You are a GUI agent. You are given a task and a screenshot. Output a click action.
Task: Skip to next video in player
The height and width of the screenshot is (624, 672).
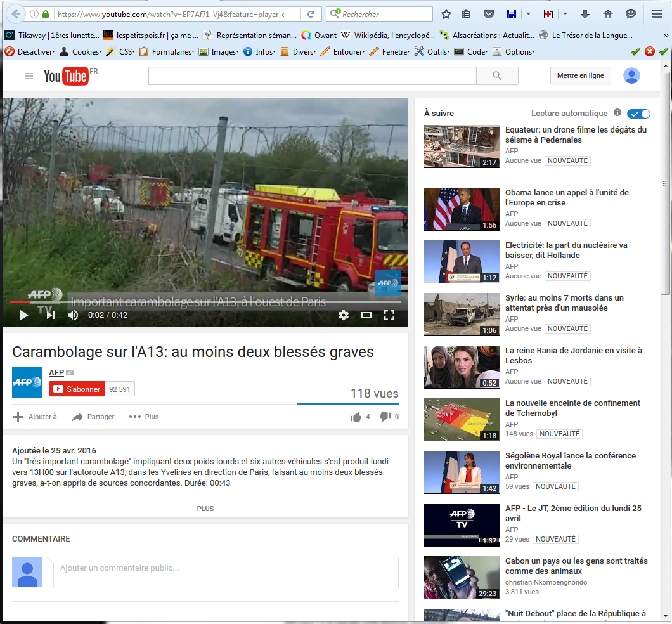coord(51,315)
